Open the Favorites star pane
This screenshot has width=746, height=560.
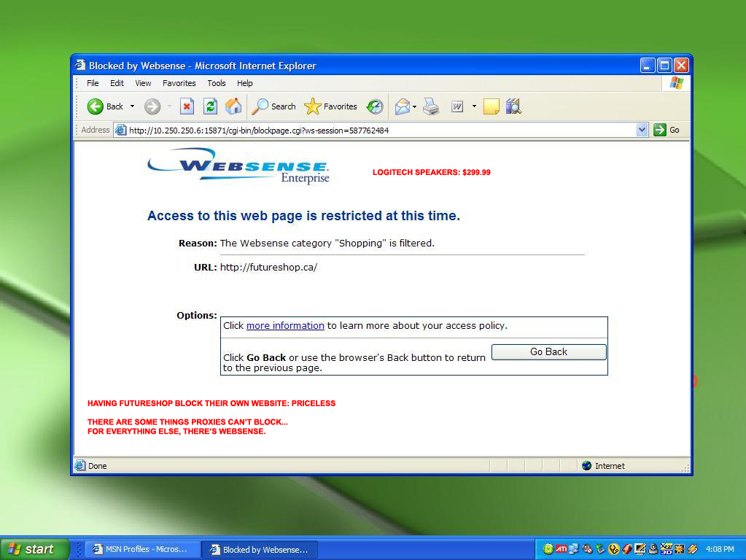330,106
